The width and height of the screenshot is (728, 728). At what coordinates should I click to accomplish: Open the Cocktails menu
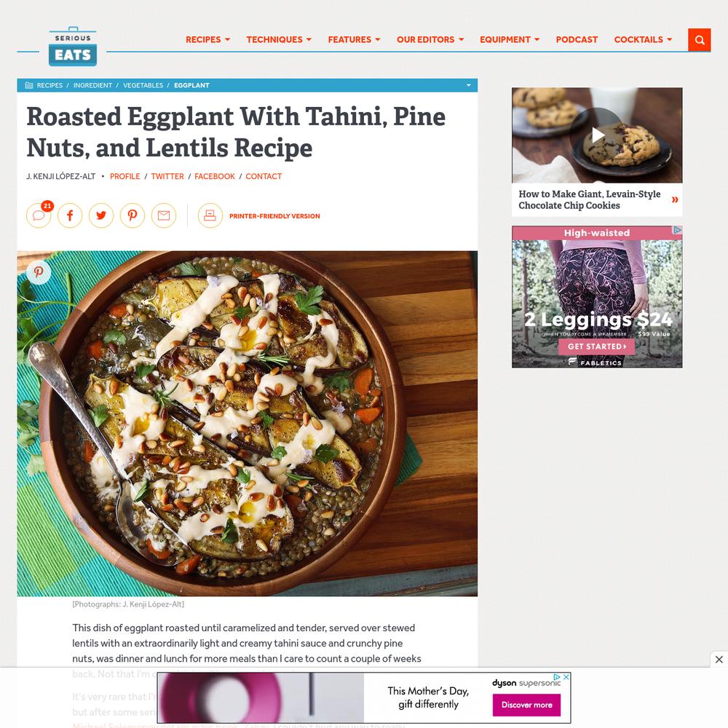tap(643, 39)
